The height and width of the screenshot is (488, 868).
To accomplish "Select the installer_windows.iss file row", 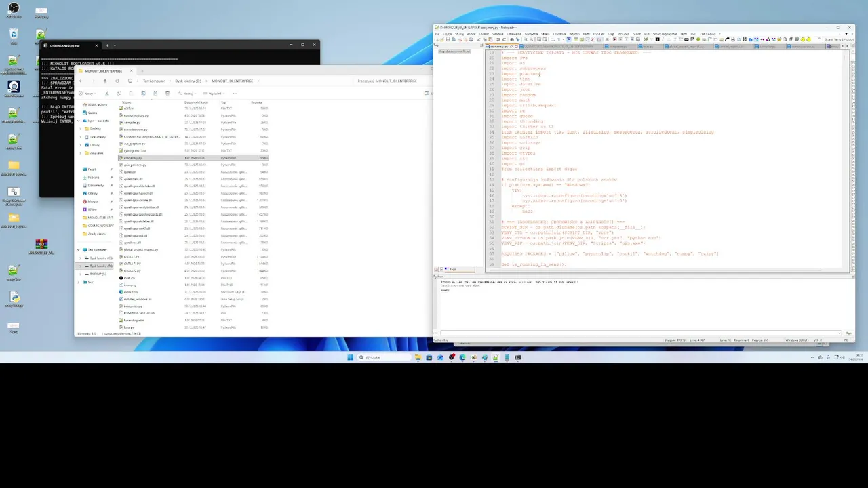I will pos(194,299).
